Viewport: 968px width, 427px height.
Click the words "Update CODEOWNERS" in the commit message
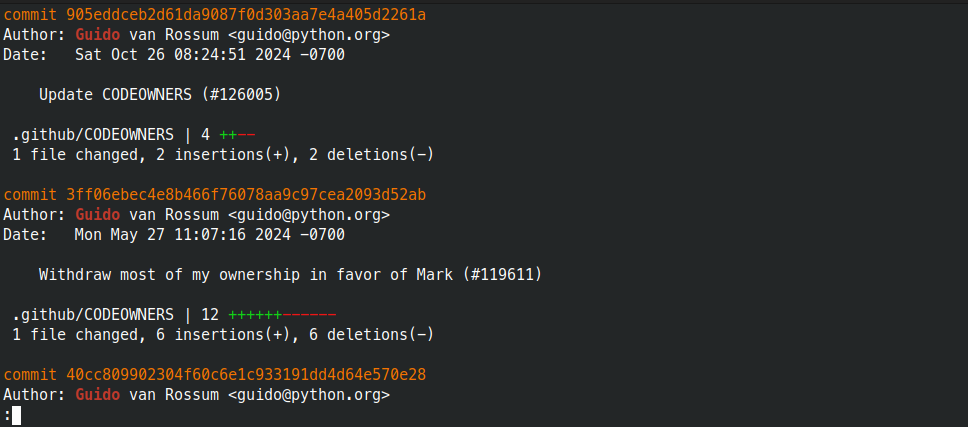pos(115,94)
